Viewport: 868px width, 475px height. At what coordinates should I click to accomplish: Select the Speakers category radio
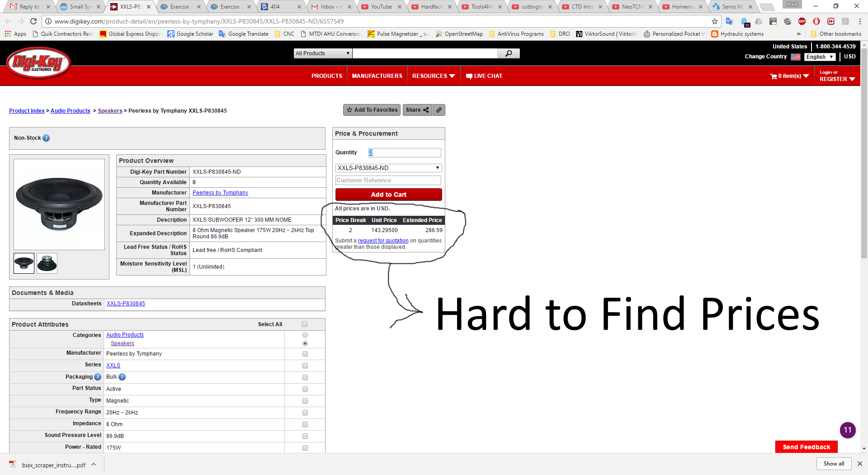(x=305, y=343)
